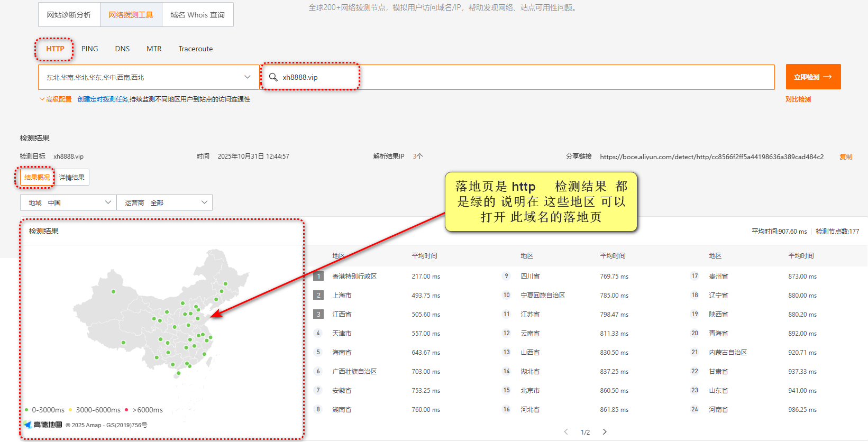Viewport: 868px width, 442px height.
Task: Switch to 网站诊断分析 tab
Action: point(69,15)
